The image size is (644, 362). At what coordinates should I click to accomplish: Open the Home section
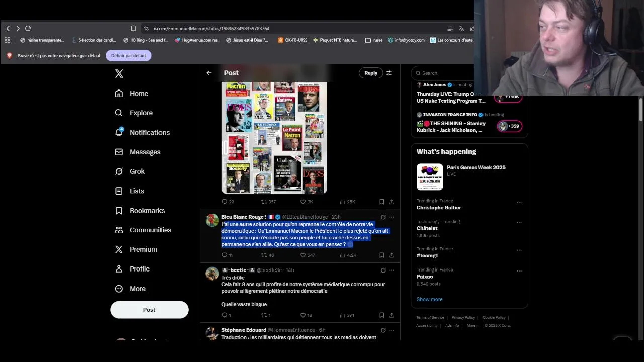132,94
